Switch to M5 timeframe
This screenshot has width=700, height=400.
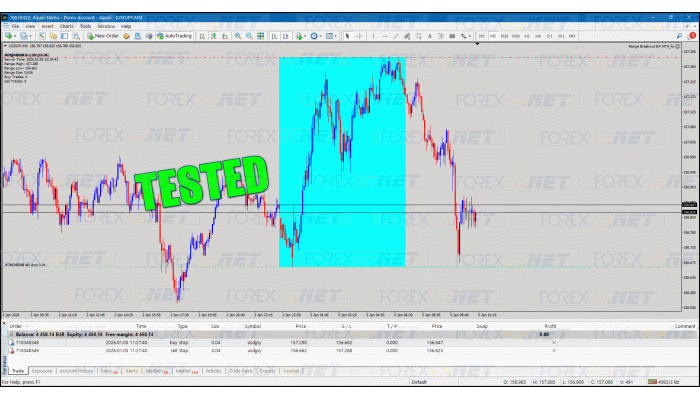pyautogui.click(x=493, y=36)
